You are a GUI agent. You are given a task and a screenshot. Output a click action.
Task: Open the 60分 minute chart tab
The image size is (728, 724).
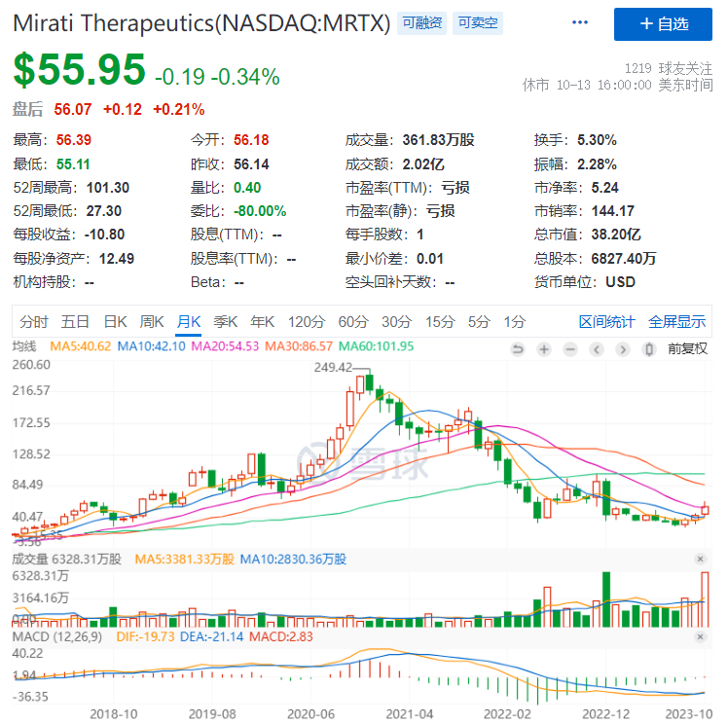tap(353, 322)
